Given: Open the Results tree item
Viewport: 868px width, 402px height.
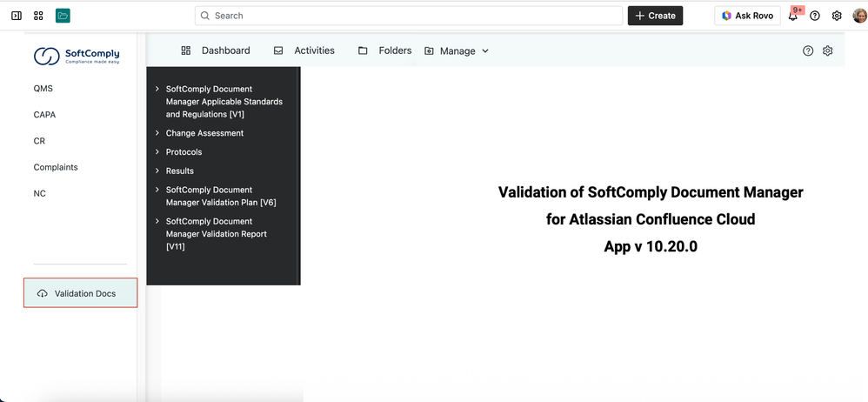Looking at the screenshot, I should click(x=180, y=171).
